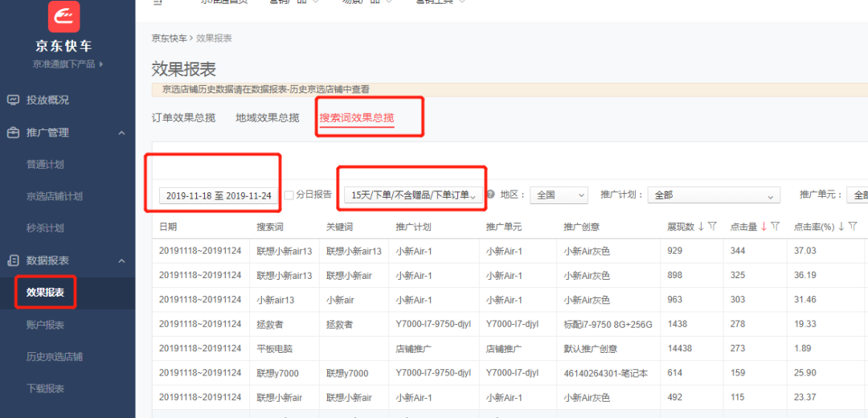Open 账户报表 in sidebar
The image size is (868, 418).
45,325
